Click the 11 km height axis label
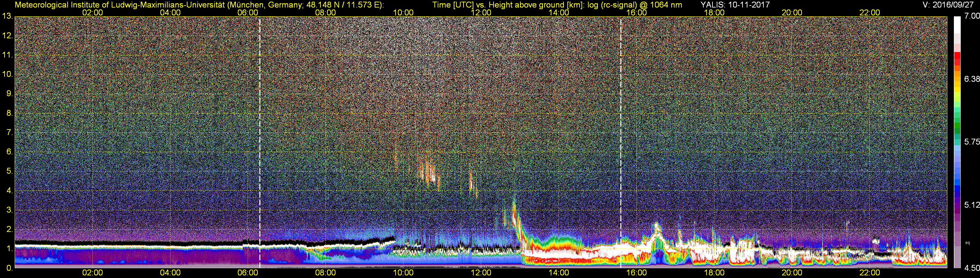980x278 pixels. pyautogui.click(x=7, y=55)
